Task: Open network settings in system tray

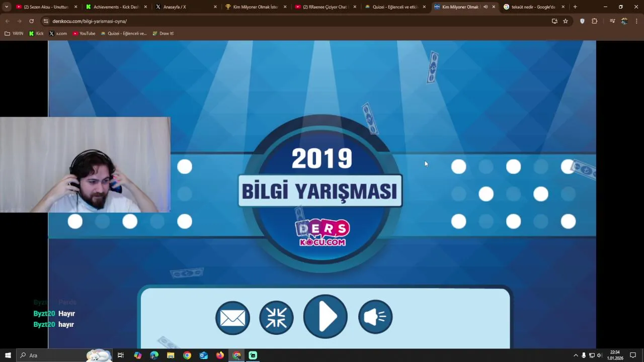Action: click(x=592, y=355)
